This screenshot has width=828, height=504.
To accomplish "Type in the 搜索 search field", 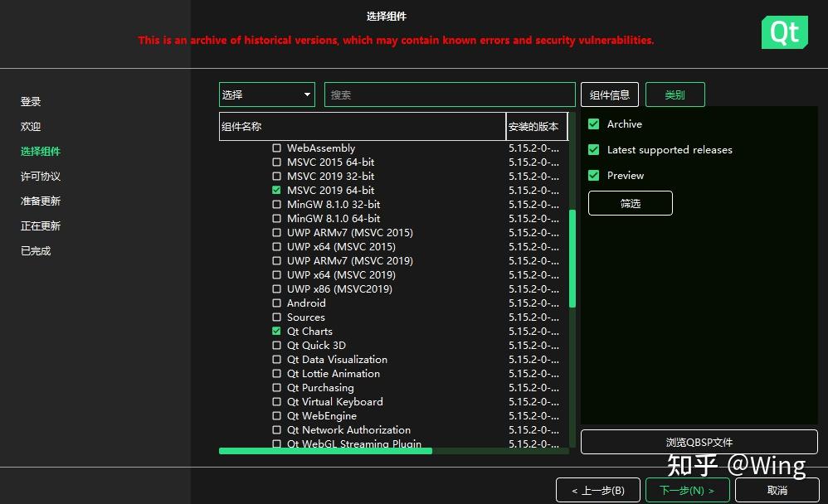I will [449, 94].
